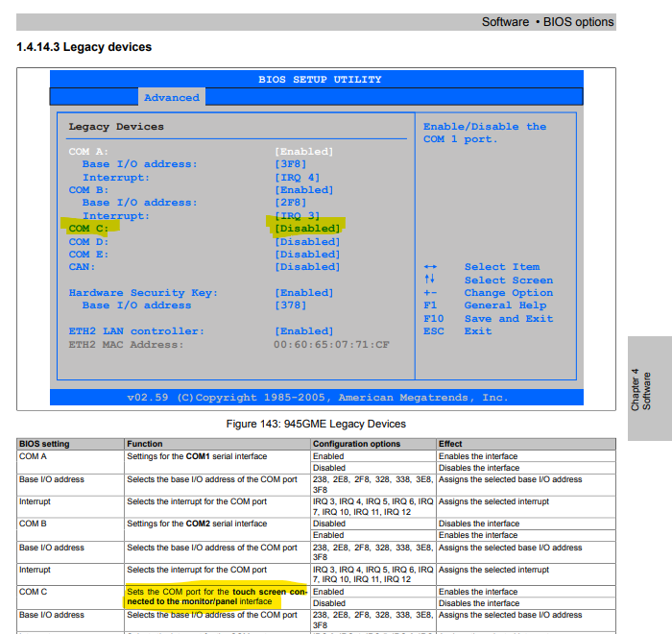The height and width of the screenshot is (634, 672).
Task: Click the 'Enable/Disable the COM 1 port.' help text
Action: pyautogui.click(x=485, y=133)
